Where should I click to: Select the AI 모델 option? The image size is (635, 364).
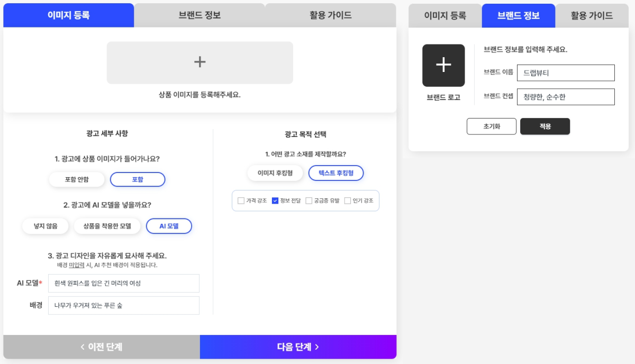[x=169, y=226]
